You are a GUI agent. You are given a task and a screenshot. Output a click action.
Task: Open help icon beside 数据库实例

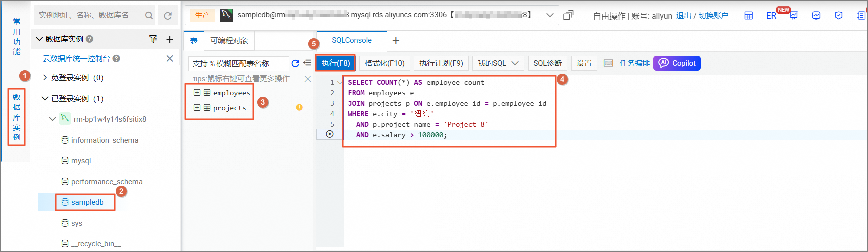tap(90, 39)
